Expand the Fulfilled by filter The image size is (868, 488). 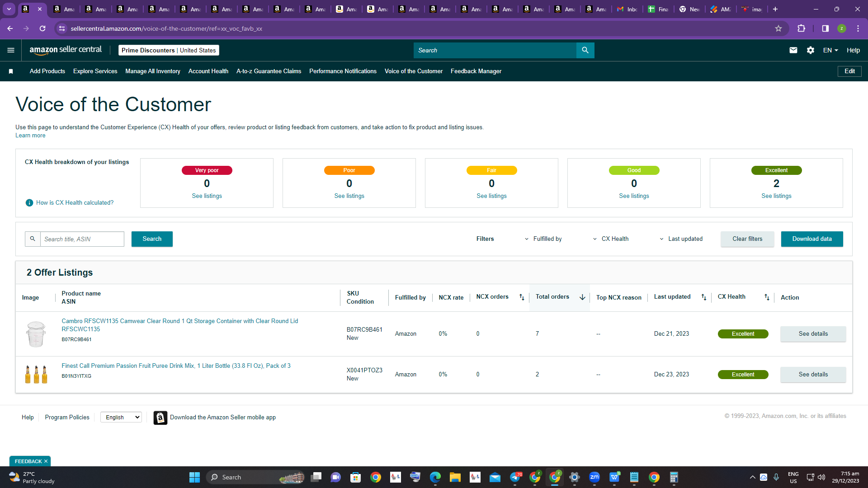(543, 239)
